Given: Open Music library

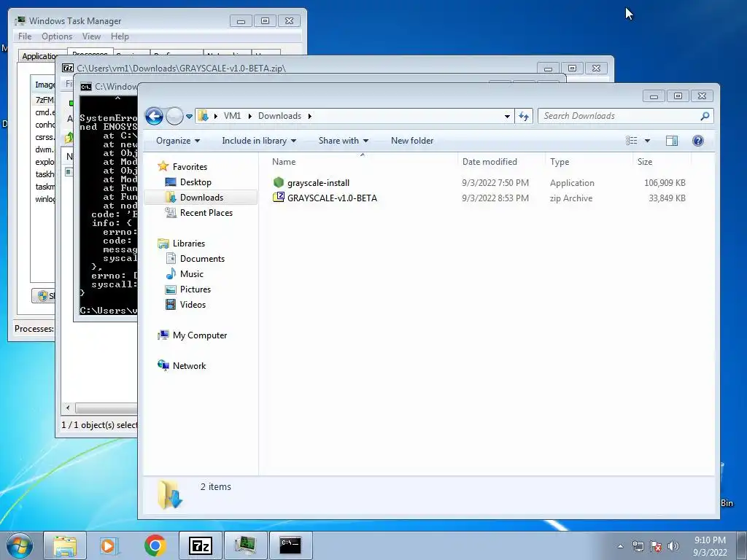Looking at the screenshot, I should click(192, 274).
